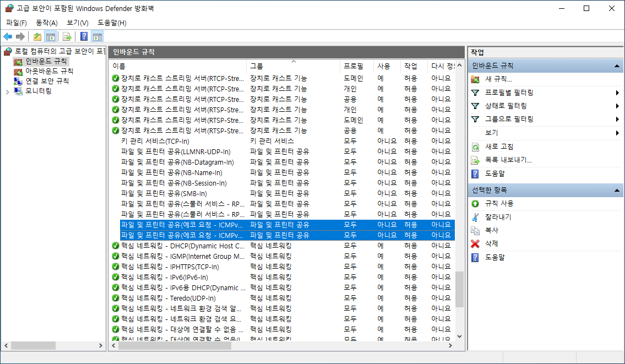
Task: Click the 프로필별 필터링 funnel icon
Action: pos(475,93)
